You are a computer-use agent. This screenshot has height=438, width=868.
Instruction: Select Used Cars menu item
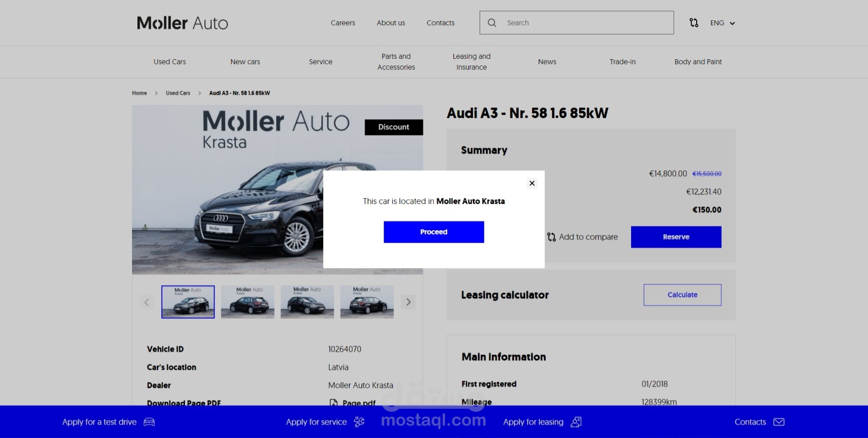coord(170,62)
